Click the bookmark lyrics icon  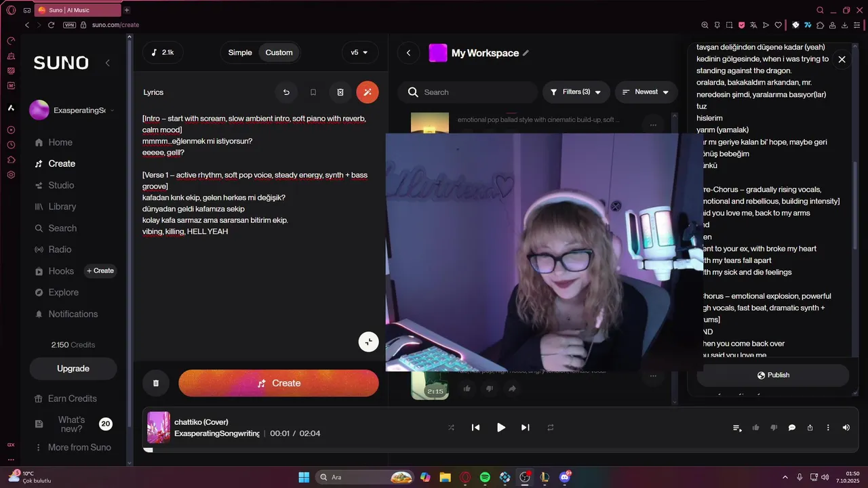point(313,92)
